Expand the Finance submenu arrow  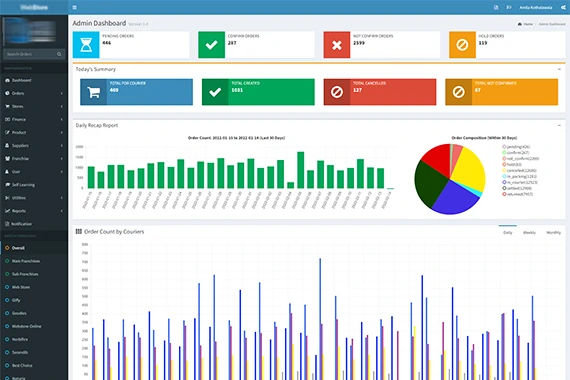pyautogui.click(x=62, y=120)
